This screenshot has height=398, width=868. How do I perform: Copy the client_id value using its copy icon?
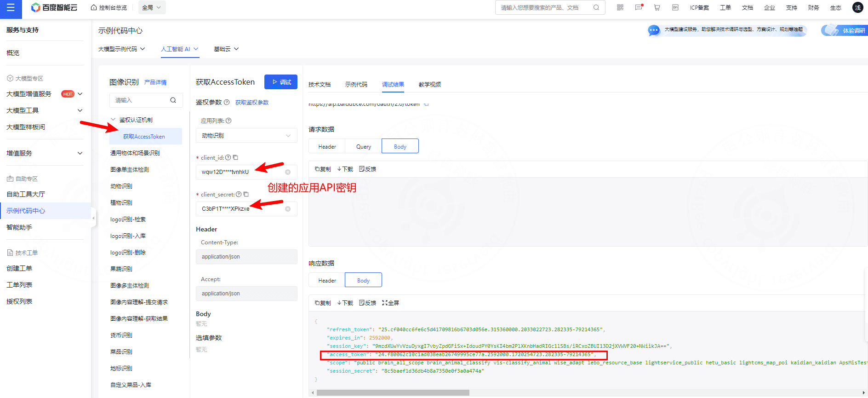pos(235,157)
